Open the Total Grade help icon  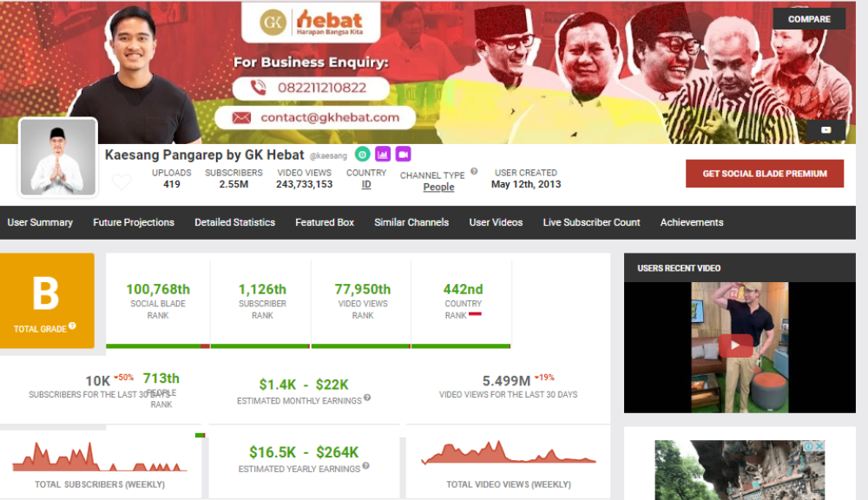[x=73, y=326]
